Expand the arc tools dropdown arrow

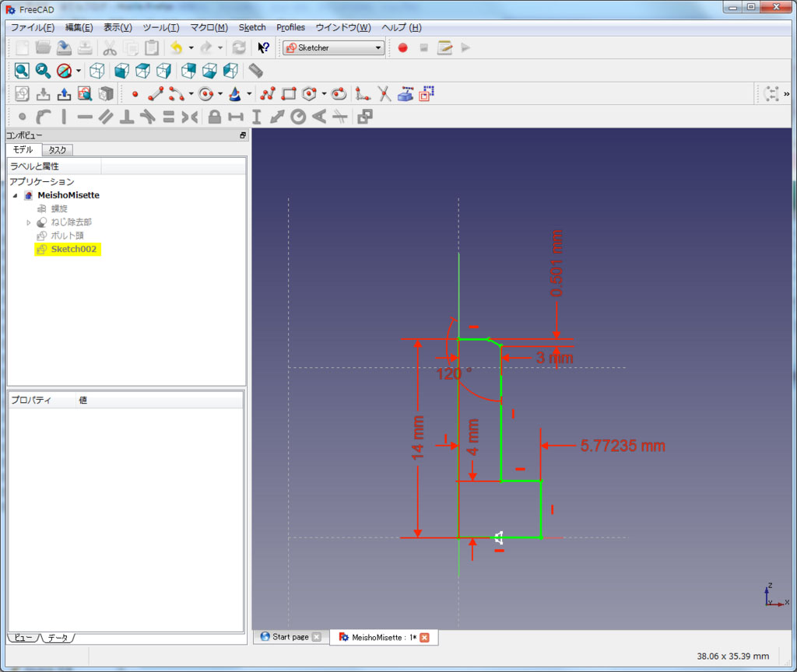click(x=191, y=94)
